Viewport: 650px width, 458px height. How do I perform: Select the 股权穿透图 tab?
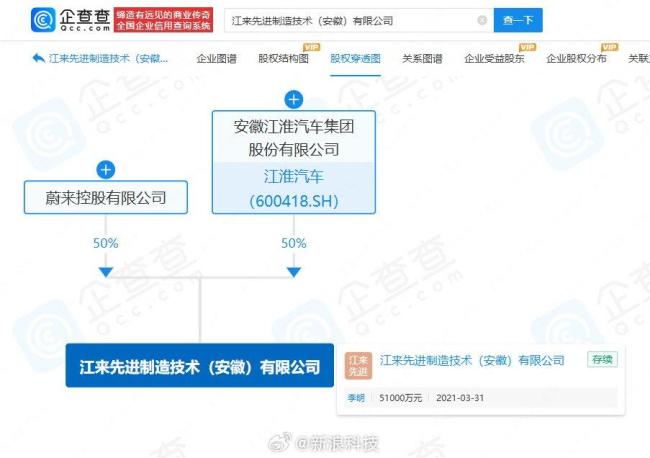(x=355, y=58)
